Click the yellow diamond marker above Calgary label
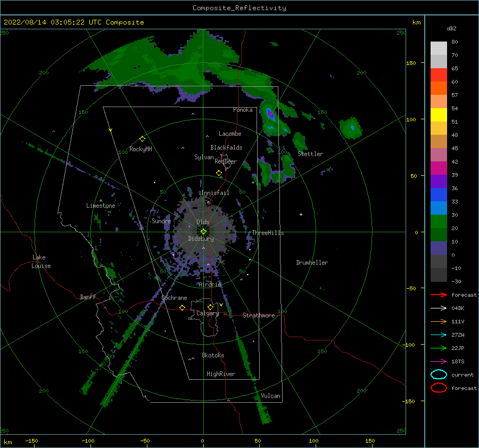The image size is (479, 448). click(210, 307)
